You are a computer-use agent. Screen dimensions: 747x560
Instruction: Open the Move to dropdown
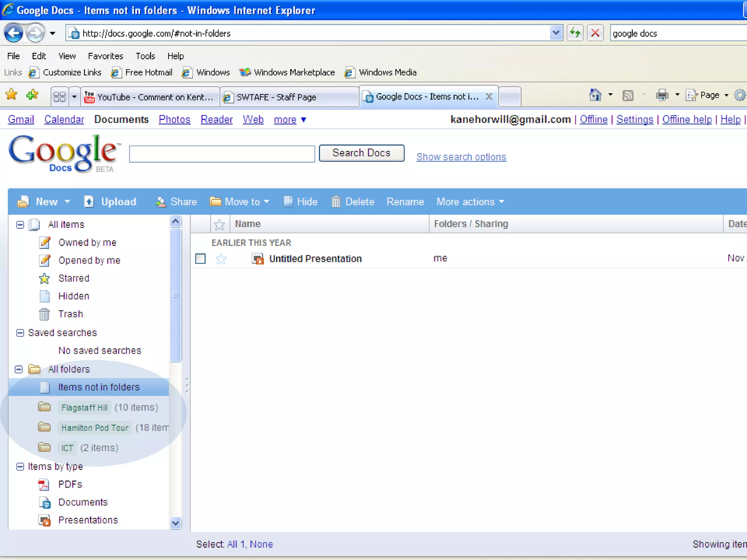click(239, 202)
